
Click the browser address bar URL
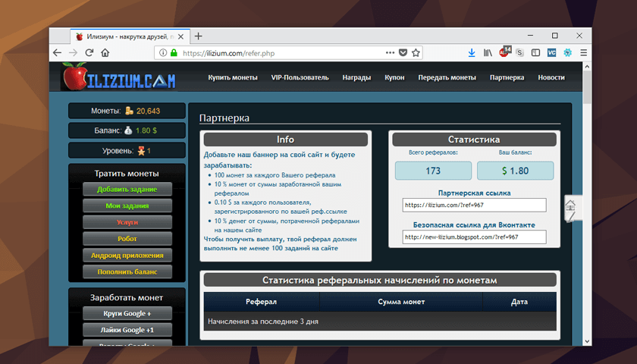[x=229, y=53]
